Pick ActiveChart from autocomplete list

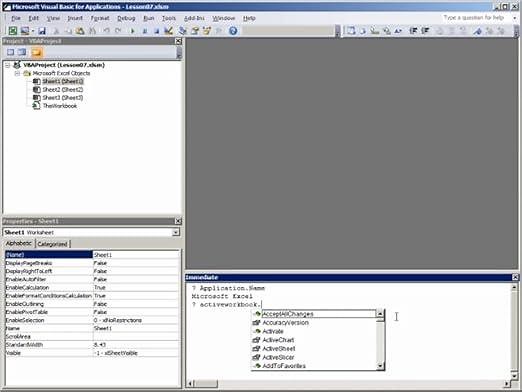pos(314,340)
